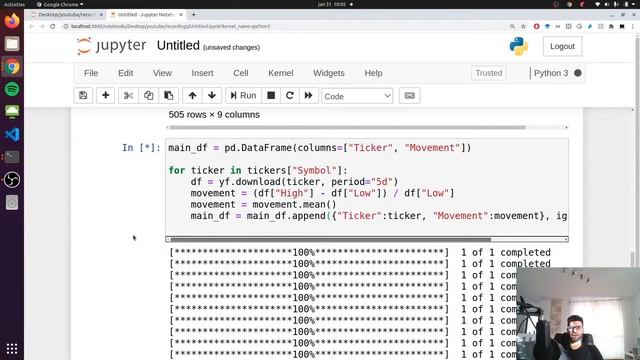
Task: Click the kernel busy indicator circle
Action: 578,73
